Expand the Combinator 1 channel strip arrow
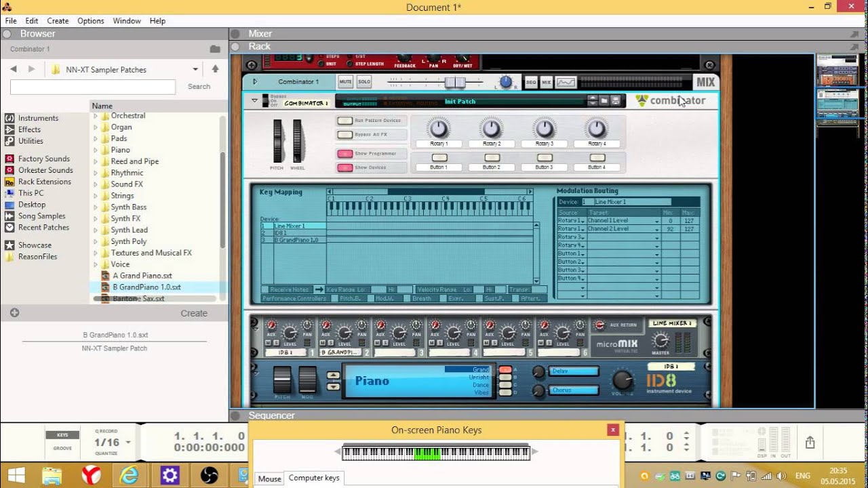The width and height of the screenshot is (868, 488). 255,82
